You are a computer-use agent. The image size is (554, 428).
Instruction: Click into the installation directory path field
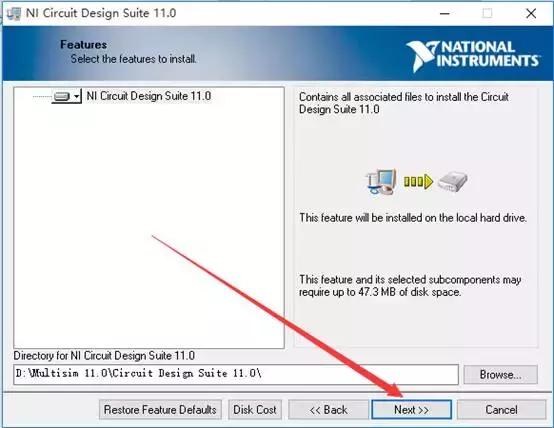pos(236,374)
